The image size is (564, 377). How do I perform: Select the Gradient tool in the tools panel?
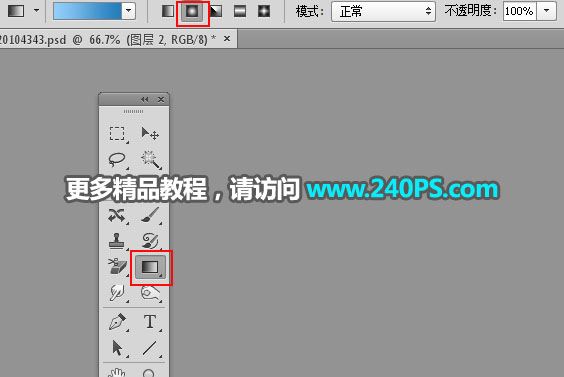[x=150, y=267]
